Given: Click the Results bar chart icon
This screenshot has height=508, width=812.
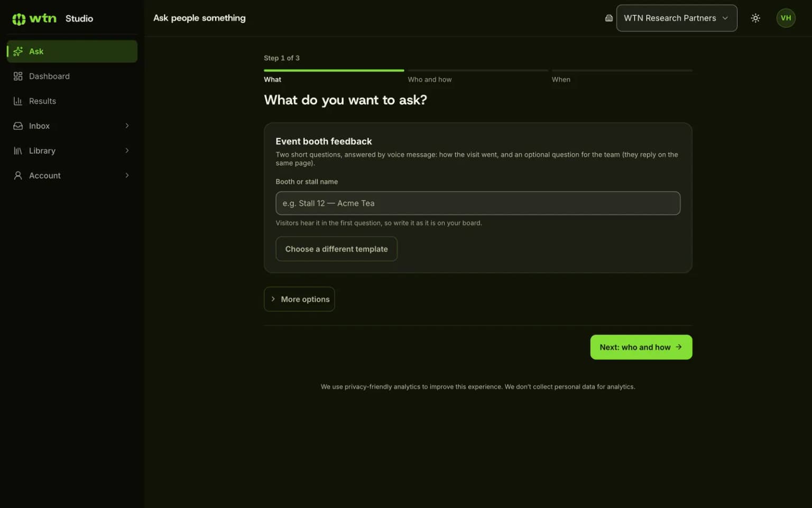Looking at the screenshot, I should [x=18, y=101].
